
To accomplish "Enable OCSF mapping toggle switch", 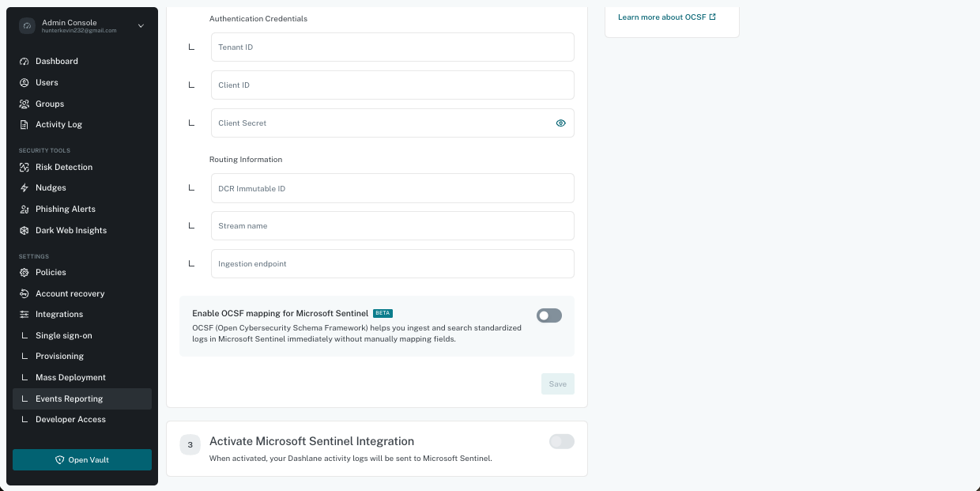I will coord(549,315).
